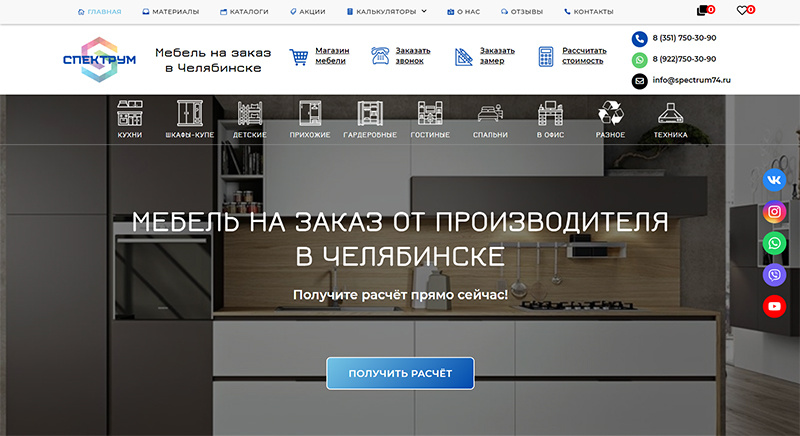Open Материалы menu item
The width and height of the screenshot is (800, 436).
tap(171, 11)
